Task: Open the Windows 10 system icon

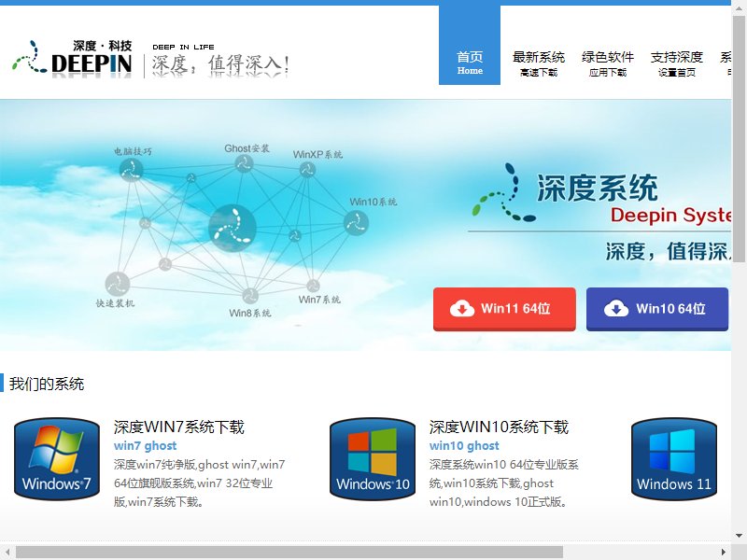Action: pyautogui.click(x=373, y=459)
